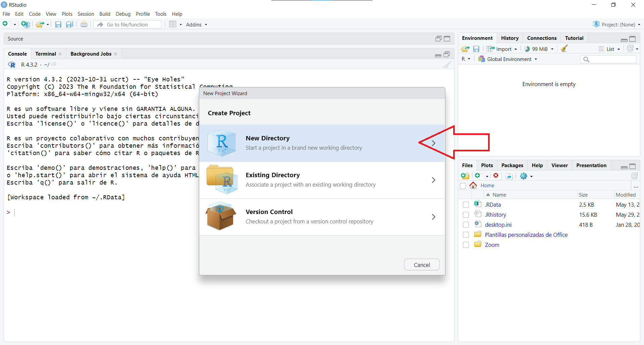The width and height of the screenshot is (644, 345).
Task: Tick the checkbox for the Zoom folder
Action: [466, 245]
